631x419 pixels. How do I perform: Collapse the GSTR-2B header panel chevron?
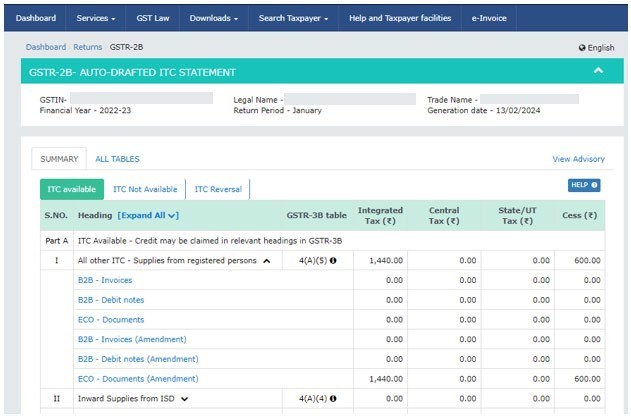click(598, 71)
